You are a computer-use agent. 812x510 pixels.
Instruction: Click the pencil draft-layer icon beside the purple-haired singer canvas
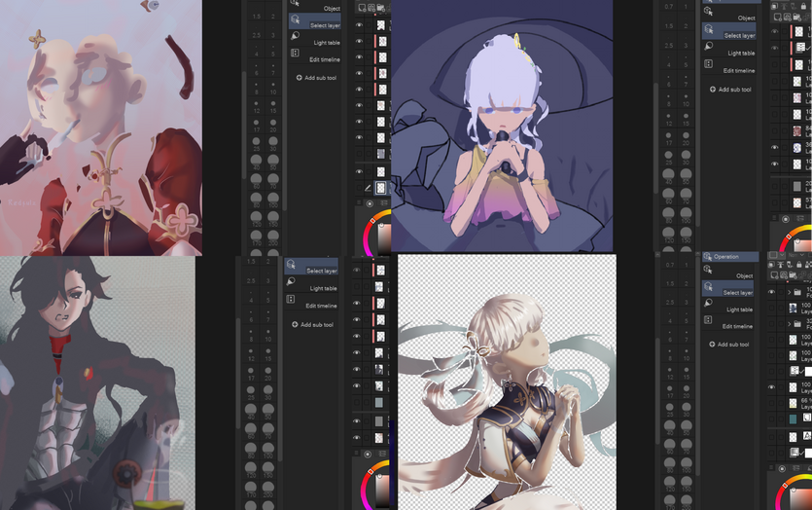point(368,188)
